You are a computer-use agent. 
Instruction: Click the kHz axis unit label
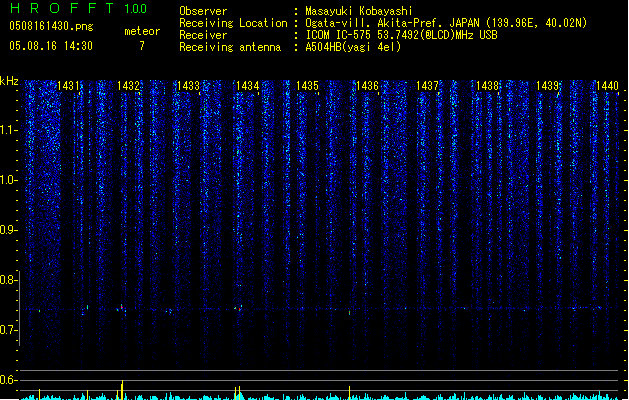coord(9,81)
